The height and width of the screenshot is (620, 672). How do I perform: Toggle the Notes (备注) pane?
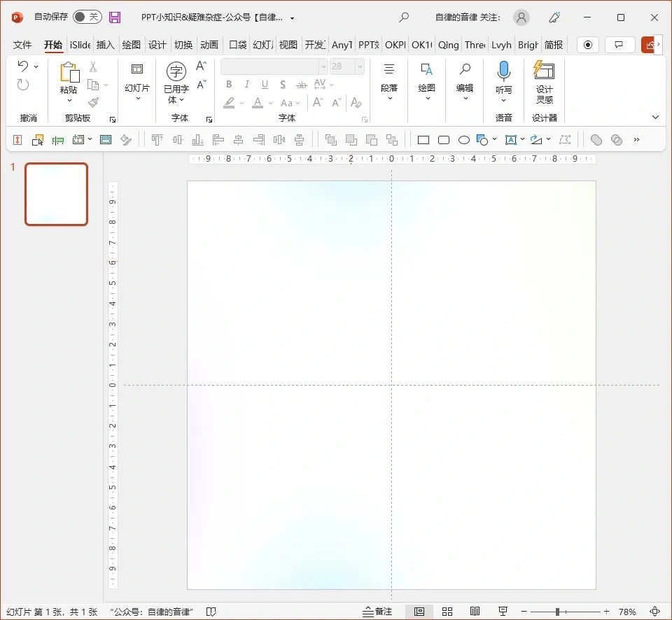coord(377,612)
